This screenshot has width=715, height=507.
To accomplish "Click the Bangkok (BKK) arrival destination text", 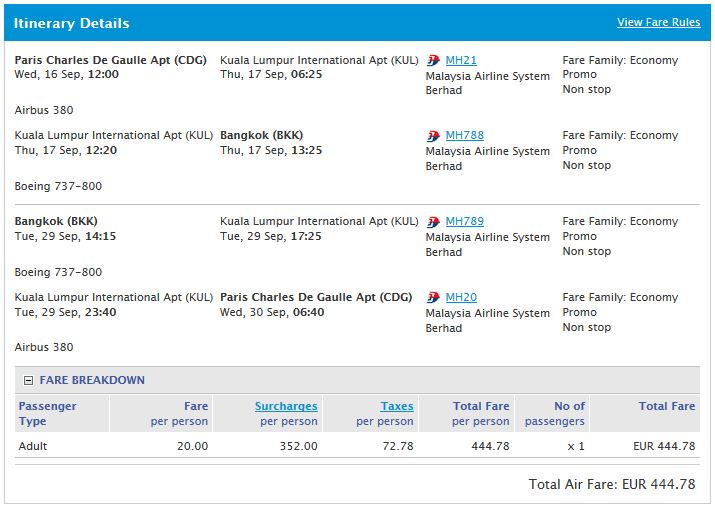I will point(261,135).
